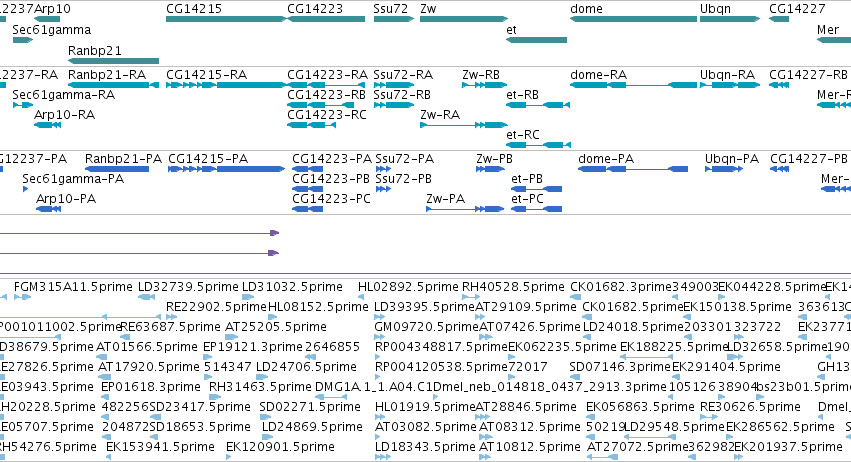Open the CG14223-RB transcript label
Image resolution: width=851 pixels, height=462 pixels.
click(326, 94)
